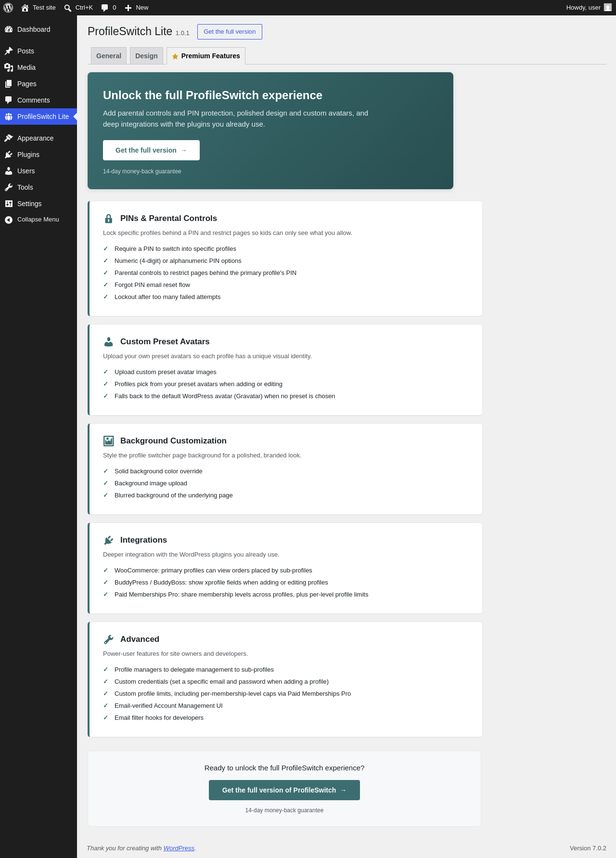Open the Plugins menu item
The width and height of the screenshot is (616, 858).
click(x=38, y=155)
